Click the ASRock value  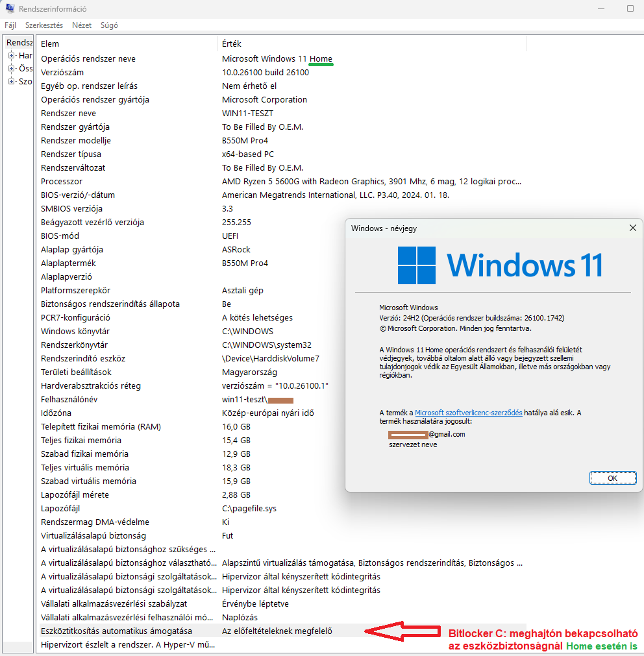236,249
